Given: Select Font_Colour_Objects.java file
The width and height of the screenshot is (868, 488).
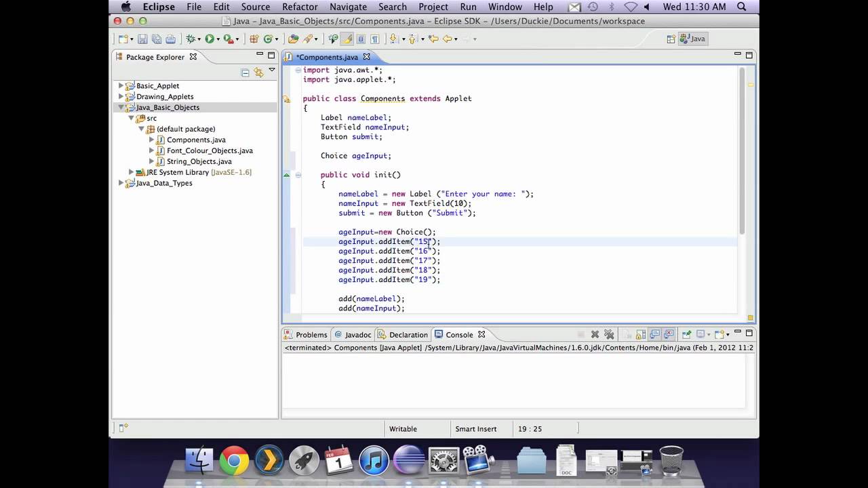Looking at the screenshot, I should pyautogui.click(x=210, y=150).
